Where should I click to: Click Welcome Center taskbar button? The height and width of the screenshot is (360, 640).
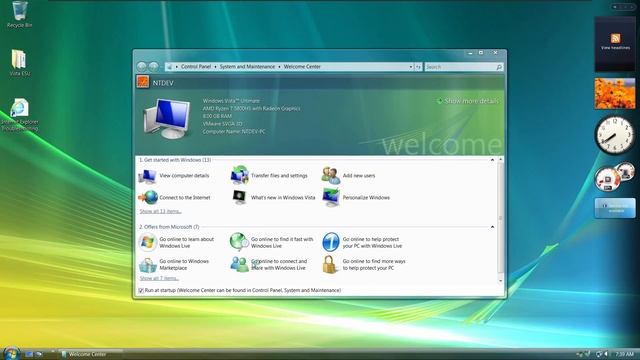point(91,354)
